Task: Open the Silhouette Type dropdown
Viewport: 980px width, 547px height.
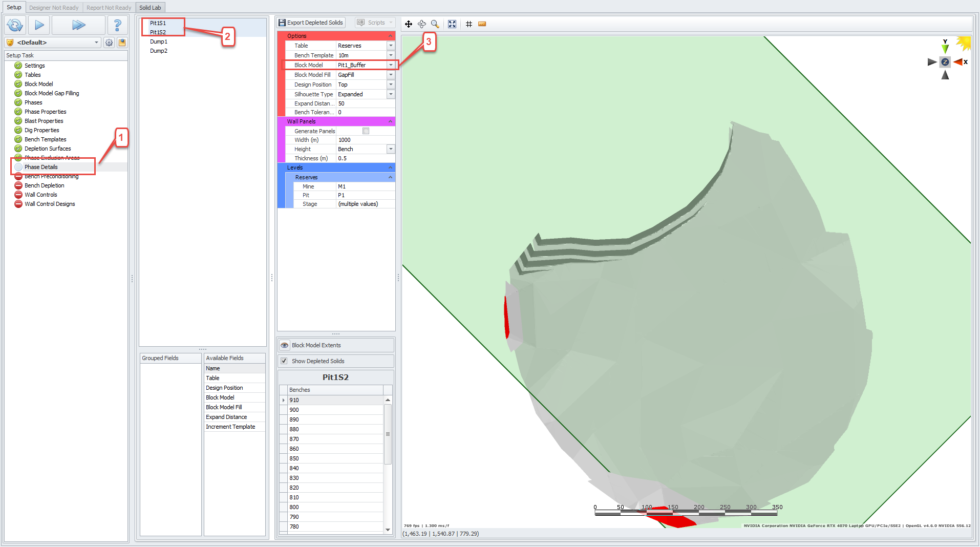Action: 391,94
